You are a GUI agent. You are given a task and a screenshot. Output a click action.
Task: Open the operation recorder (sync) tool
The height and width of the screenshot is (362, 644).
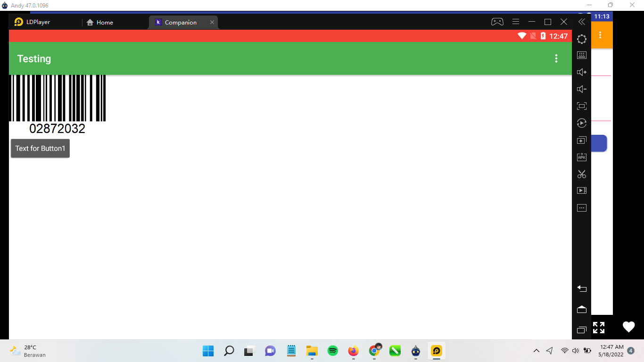pyautogui.click(x=582, y=123)
